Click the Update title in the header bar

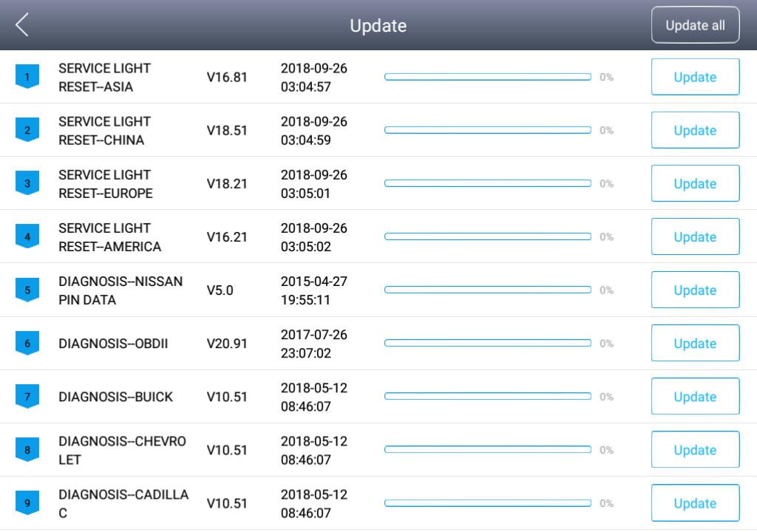coord(378,24)
